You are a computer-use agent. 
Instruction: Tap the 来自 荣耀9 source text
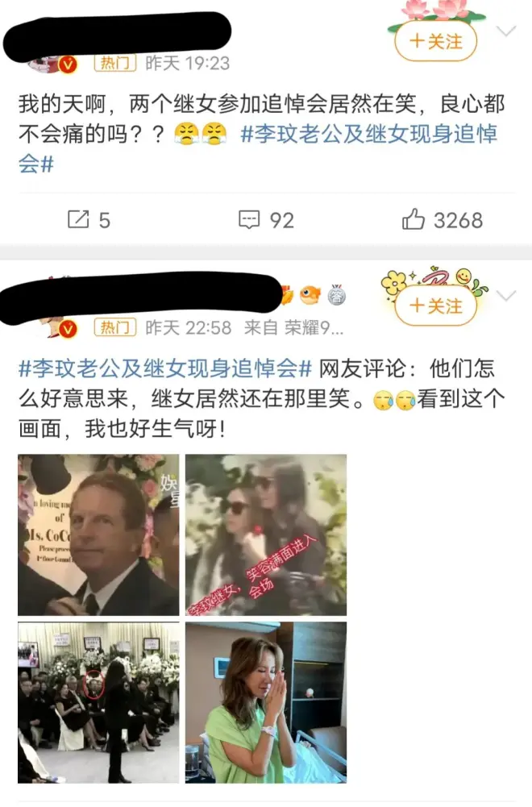tap(293, 328)
